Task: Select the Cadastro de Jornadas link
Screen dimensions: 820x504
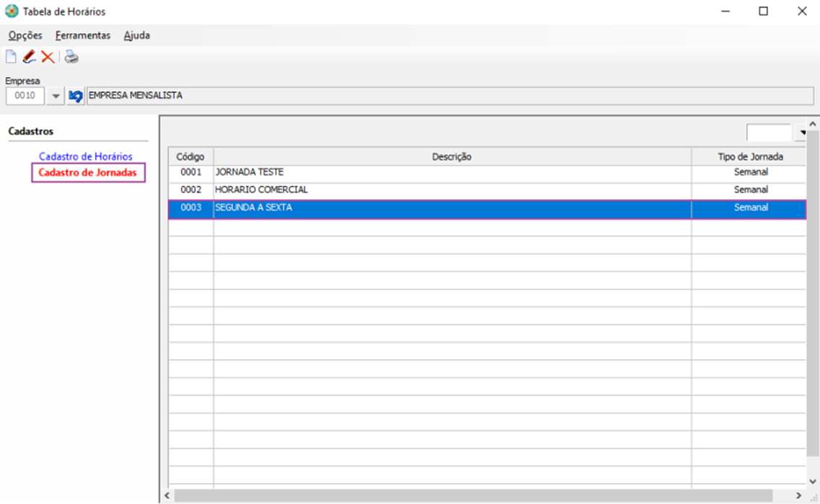Action: click(88, 172)
